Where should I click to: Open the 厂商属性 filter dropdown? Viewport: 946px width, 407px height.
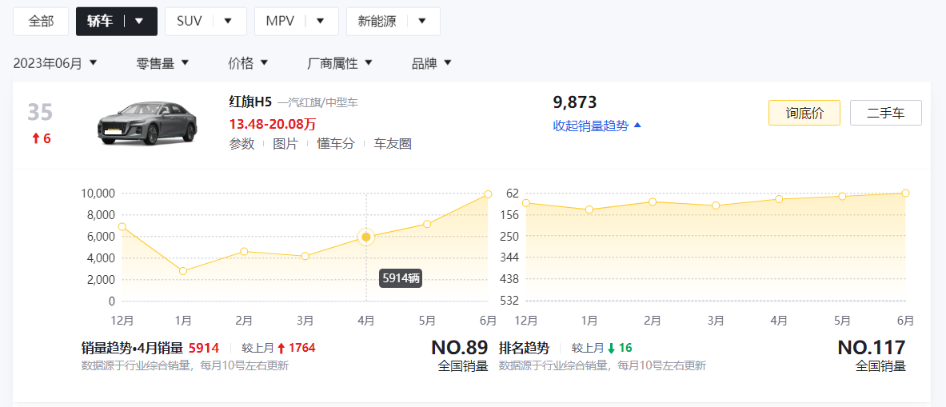(x=340, y=63)
